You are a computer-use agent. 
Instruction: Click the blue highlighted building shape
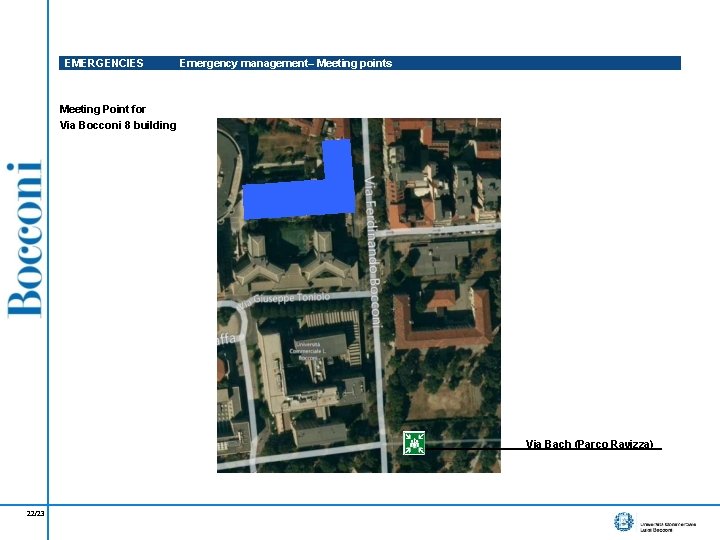pos(299,180)
